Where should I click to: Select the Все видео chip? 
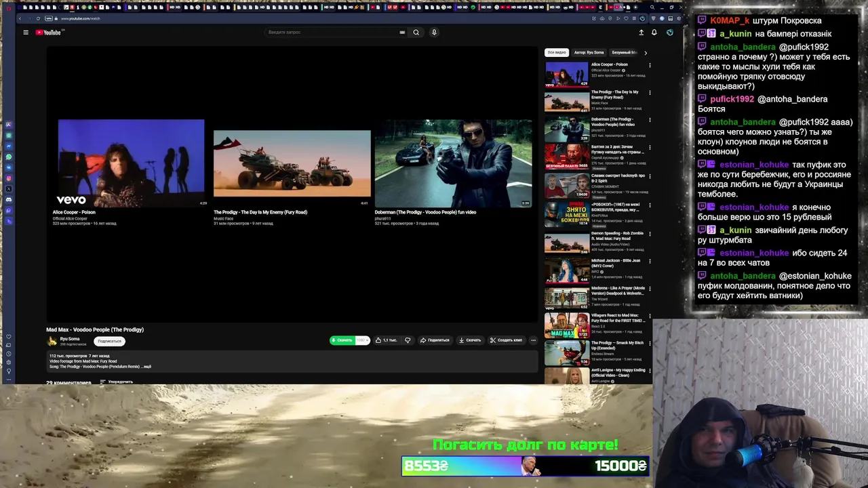click(557, 52)
